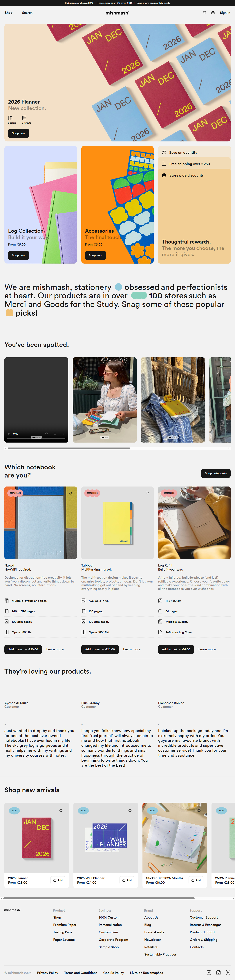Screen dimensions: 235x980
Task: Favorite the Naked notebook with heart icon
Action: pos(70,493)
